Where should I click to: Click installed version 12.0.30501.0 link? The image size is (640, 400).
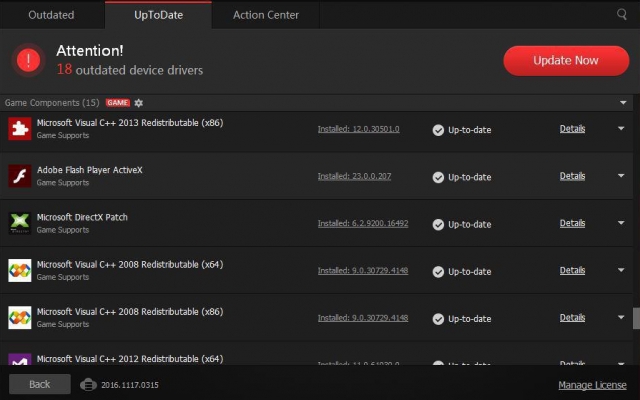pos(358,129)
